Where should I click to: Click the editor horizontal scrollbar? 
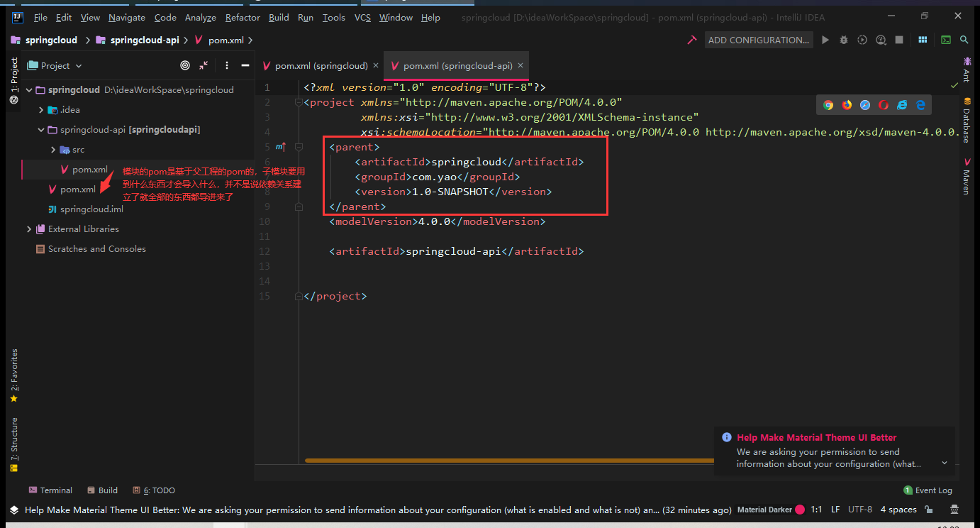[509, 461]
